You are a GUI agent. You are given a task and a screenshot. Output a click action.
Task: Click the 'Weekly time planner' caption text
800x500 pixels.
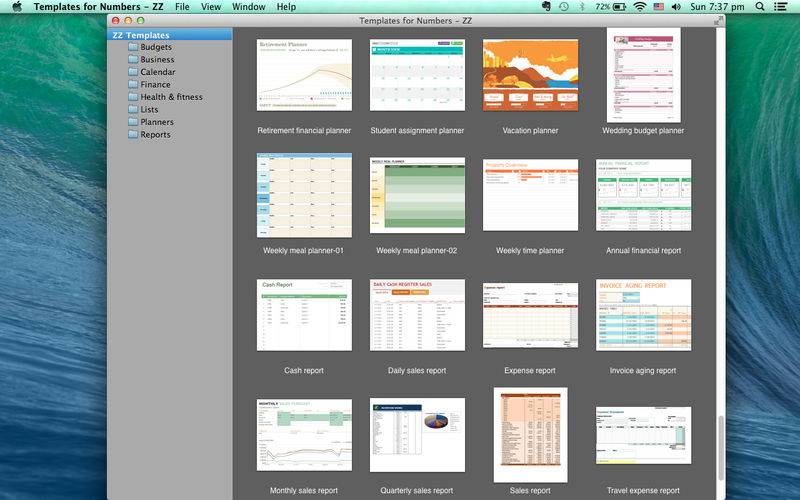530,251
